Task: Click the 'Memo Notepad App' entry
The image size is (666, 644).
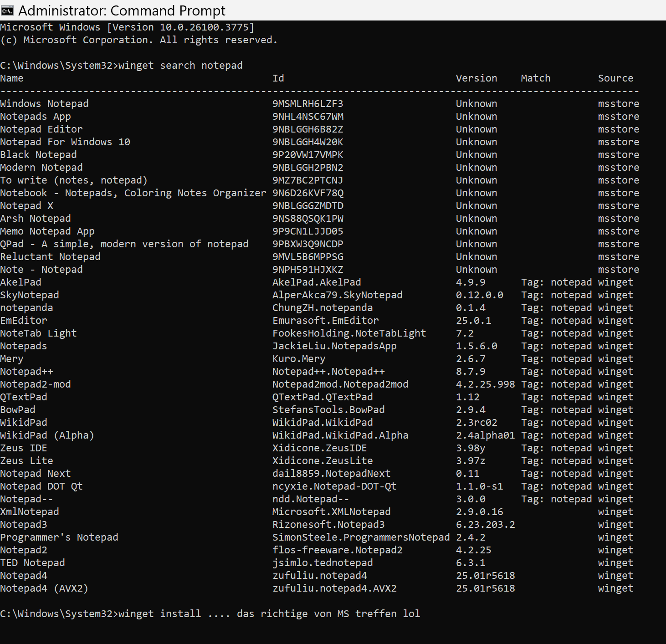Action: 47,231
